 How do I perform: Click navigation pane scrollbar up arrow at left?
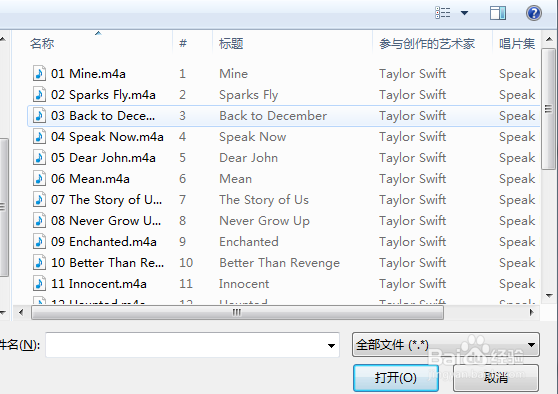2,39
